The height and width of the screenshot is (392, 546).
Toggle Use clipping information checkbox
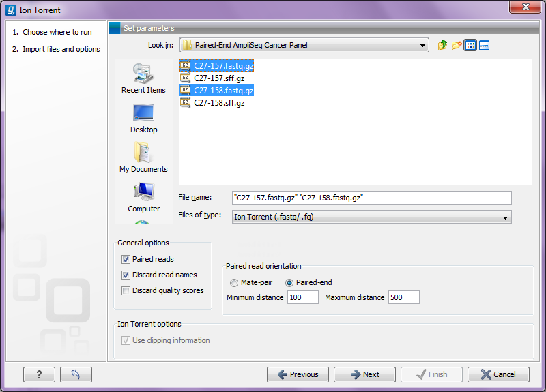126,340
